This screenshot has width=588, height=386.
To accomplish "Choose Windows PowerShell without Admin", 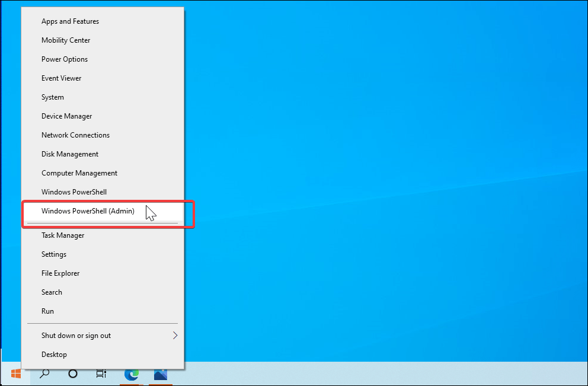I will pyautogui.click(x=103, y=192).
